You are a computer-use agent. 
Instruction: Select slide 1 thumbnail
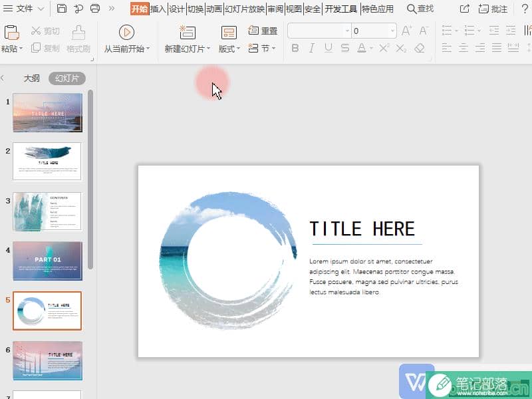pyautogui.click(x=47, y=112)
